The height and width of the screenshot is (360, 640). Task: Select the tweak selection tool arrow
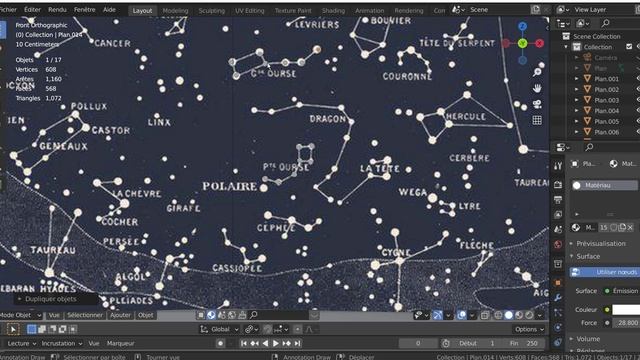13,329
